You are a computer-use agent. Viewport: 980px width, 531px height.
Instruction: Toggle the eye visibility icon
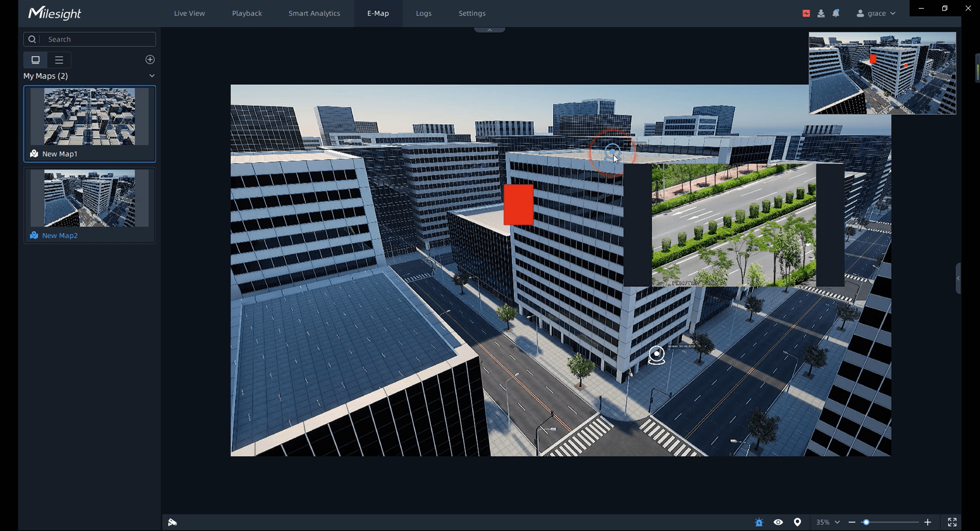pos(778,522)
